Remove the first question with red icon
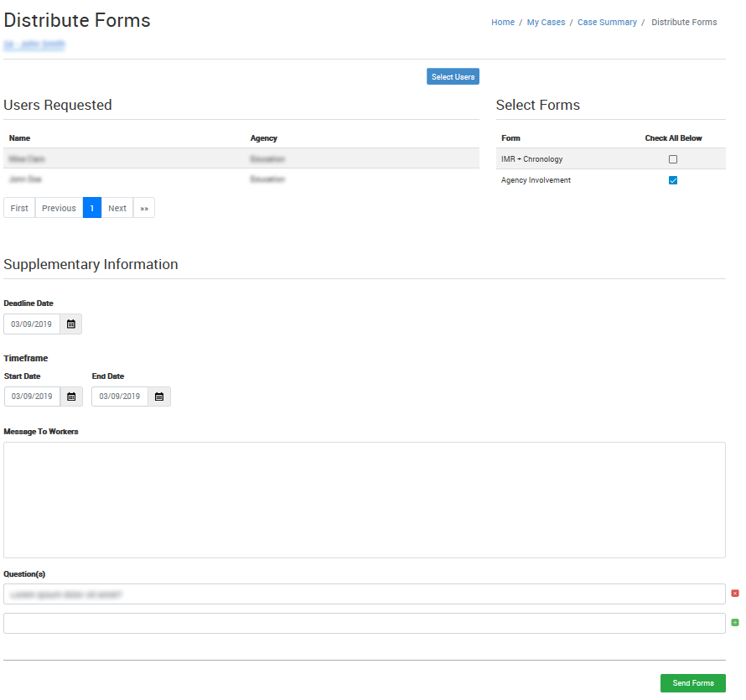746x700 pixels. tap(735, 594)
